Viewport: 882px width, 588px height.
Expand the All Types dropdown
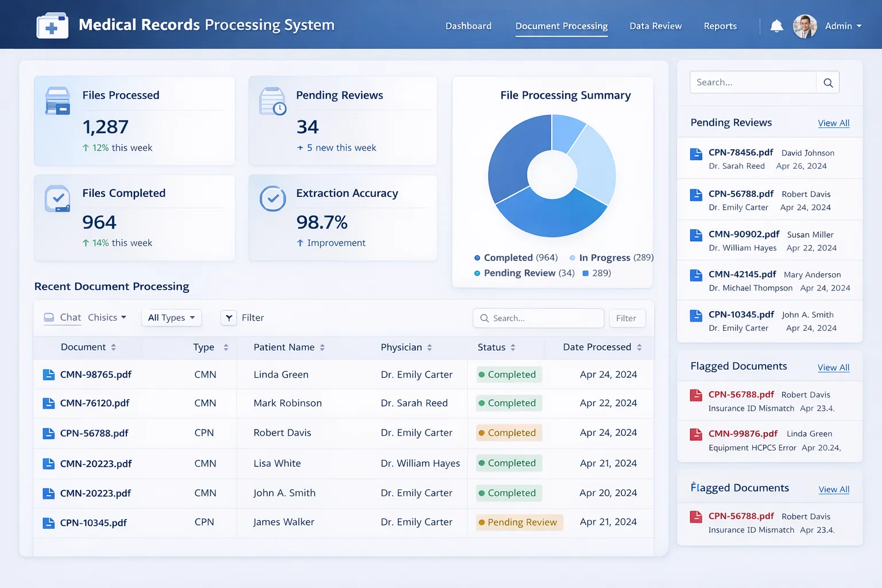[x=171, y=318]
